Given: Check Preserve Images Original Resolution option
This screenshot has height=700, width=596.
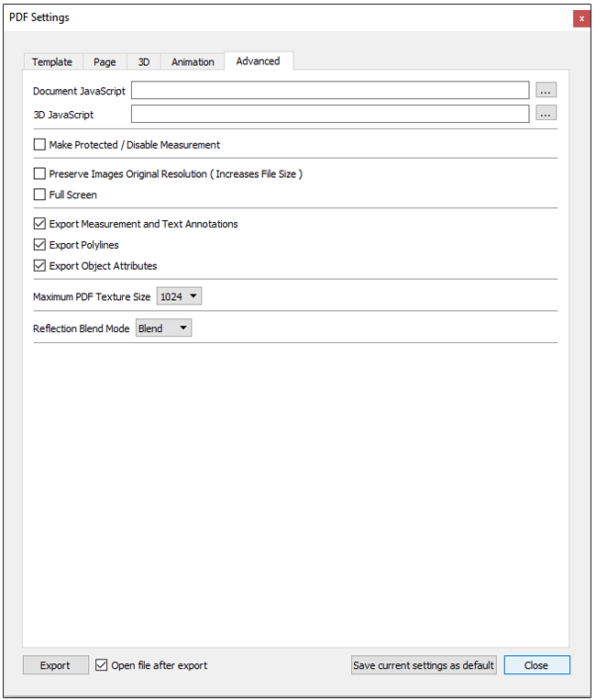Looking at the screenshot, I should (39, 174).
